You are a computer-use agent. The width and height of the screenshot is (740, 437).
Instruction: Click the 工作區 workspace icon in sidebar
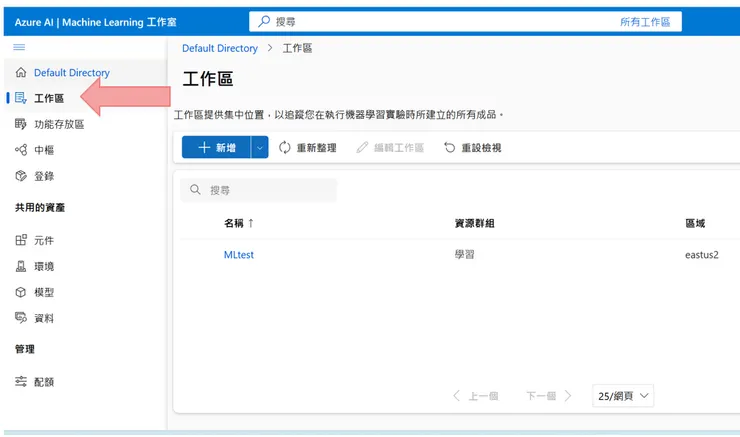point(21,98)
